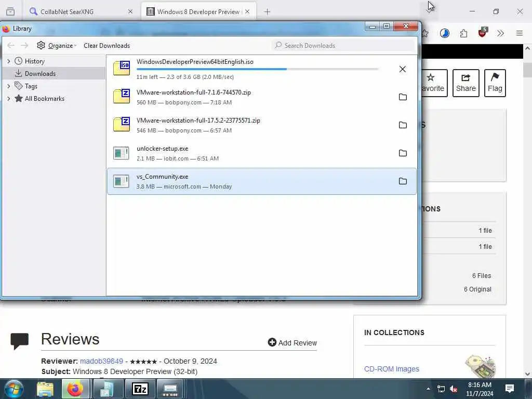Open the CD-ROM Images collection link
532x399 pixels.
[392, 369]
